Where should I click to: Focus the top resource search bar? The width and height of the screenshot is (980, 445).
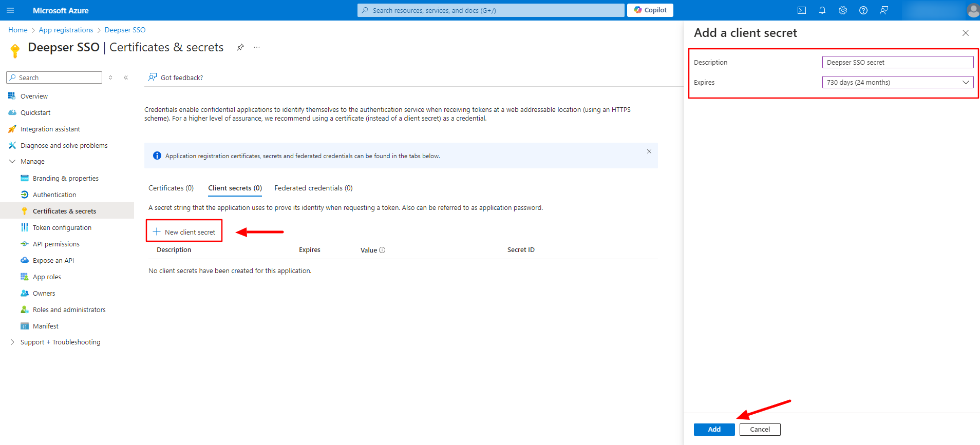[x=491, y=10]
